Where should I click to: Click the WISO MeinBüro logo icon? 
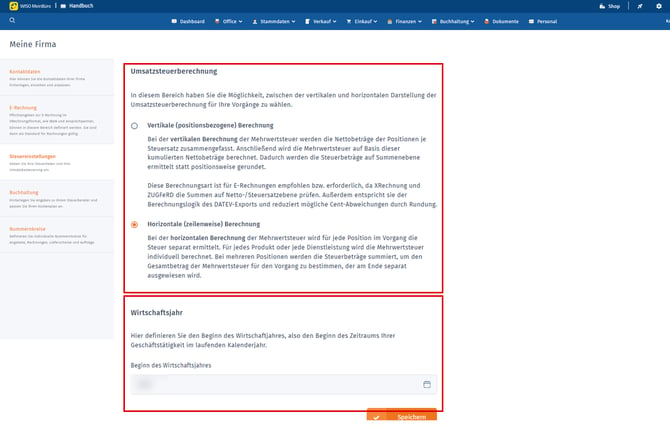coord(13,6)
